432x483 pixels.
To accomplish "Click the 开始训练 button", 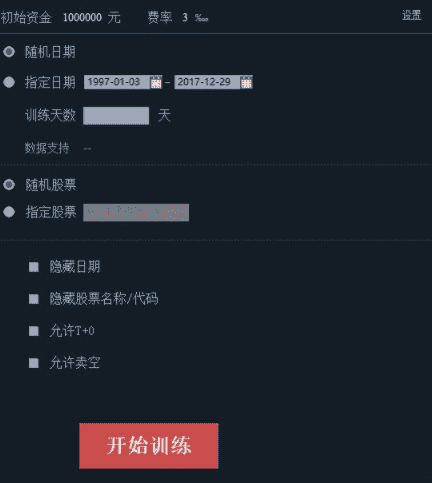I will [149, 446].
